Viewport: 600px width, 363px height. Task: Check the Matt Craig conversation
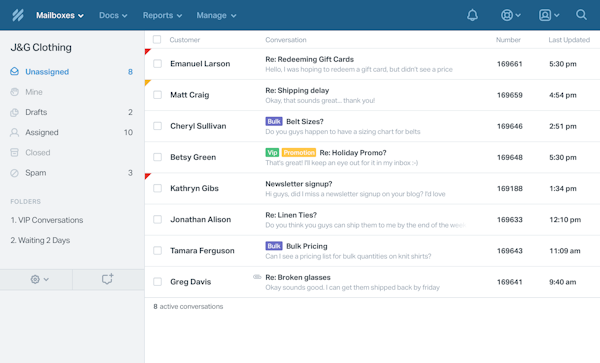coord(157,95)
